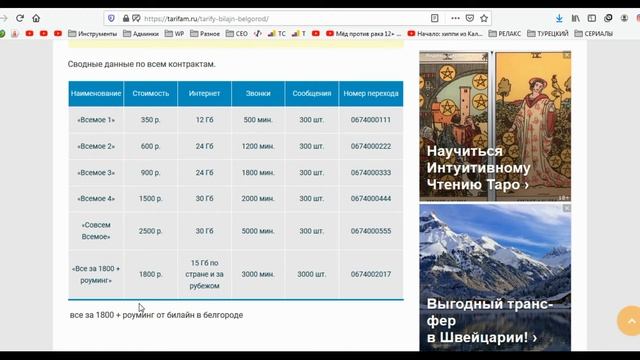
Task: Close the Switzerland transfer ad
Action: click(567, 208)
